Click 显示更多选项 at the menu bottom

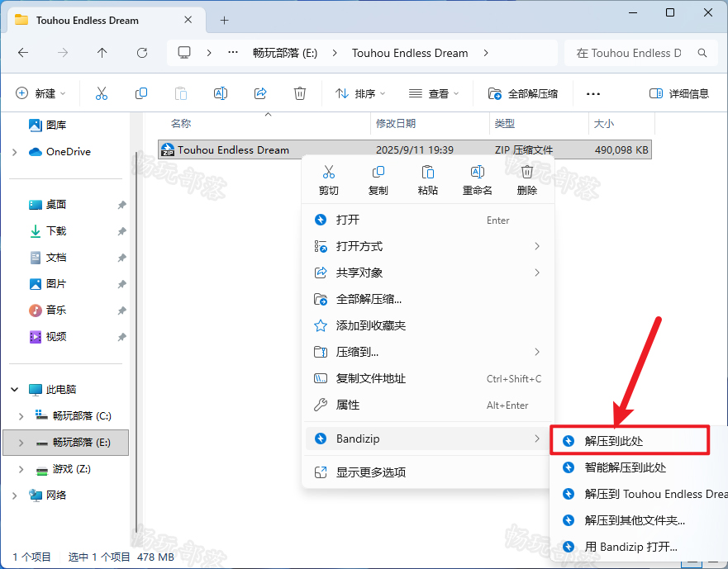[x=427, y=472]
